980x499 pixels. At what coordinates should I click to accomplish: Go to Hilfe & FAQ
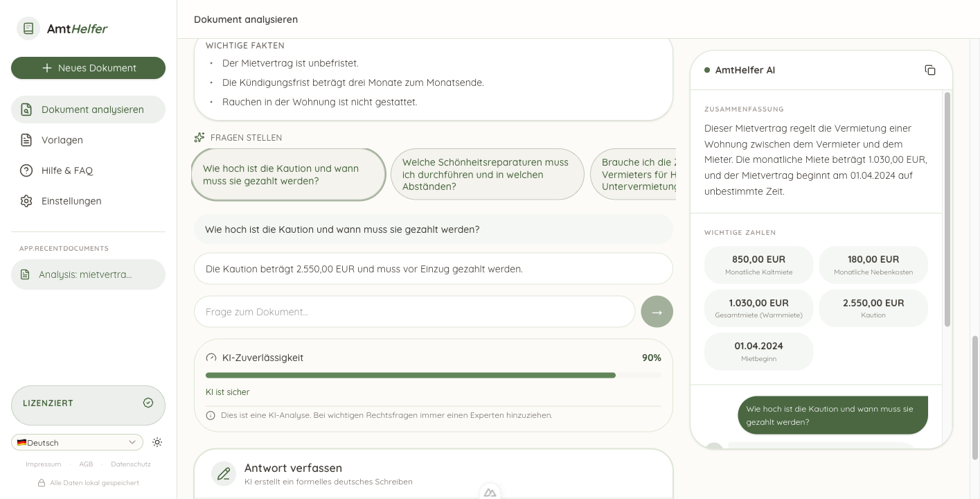tap(66, 170)
